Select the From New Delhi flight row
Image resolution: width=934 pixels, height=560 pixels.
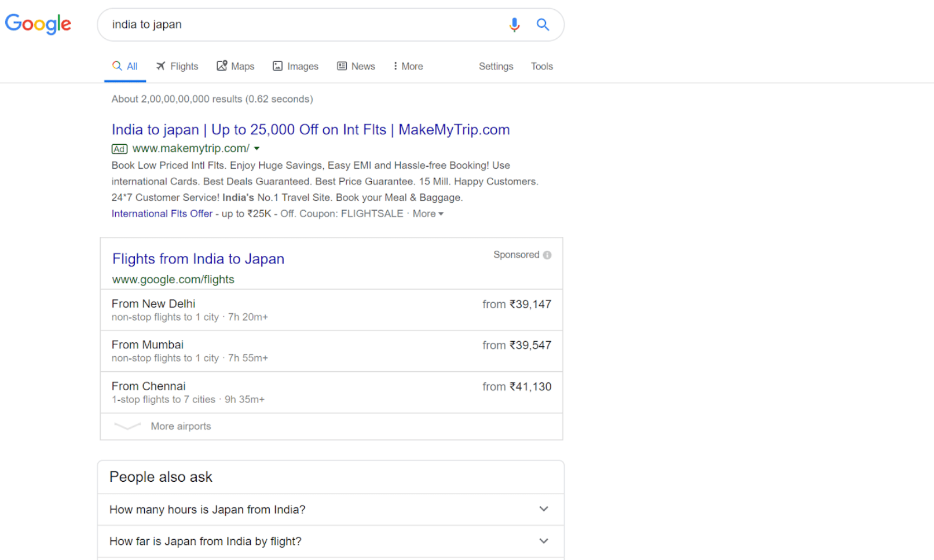[x=331, y=310]
